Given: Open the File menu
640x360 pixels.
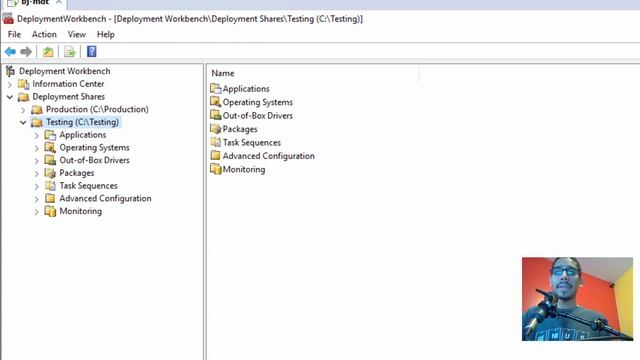Looking at the screenshot, I should tap(14, 35).
